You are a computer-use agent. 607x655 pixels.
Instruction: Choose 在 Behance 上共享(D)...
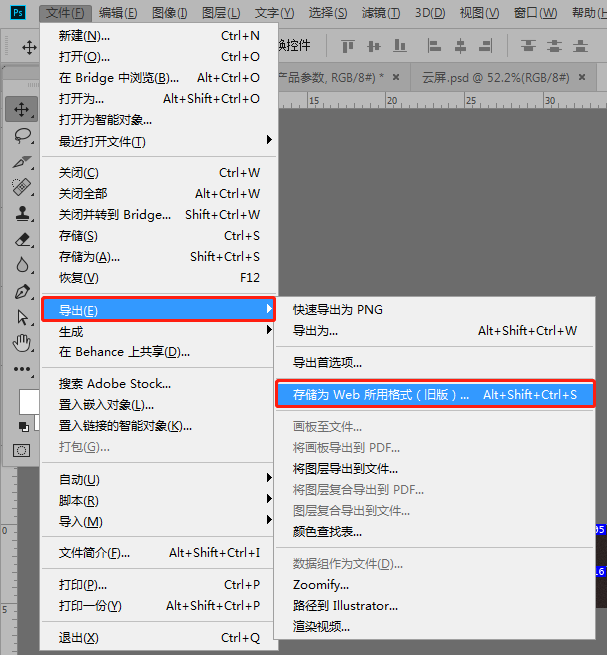(159, 352)
